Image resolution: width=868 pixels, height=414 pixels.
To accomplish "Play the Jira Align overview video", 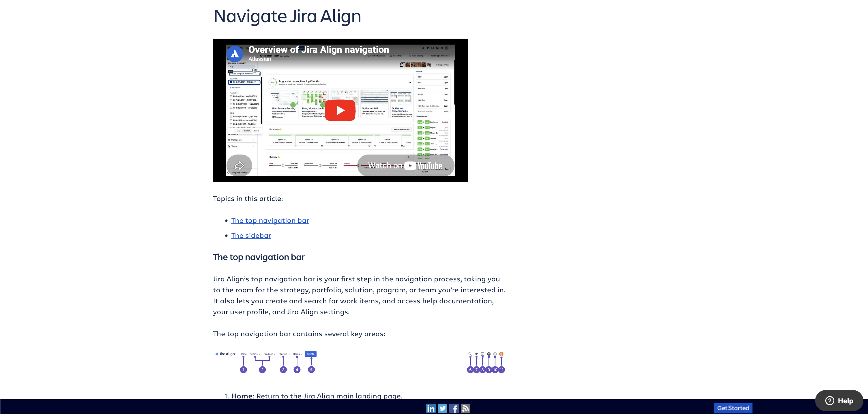I will click(x=340, y=110).
